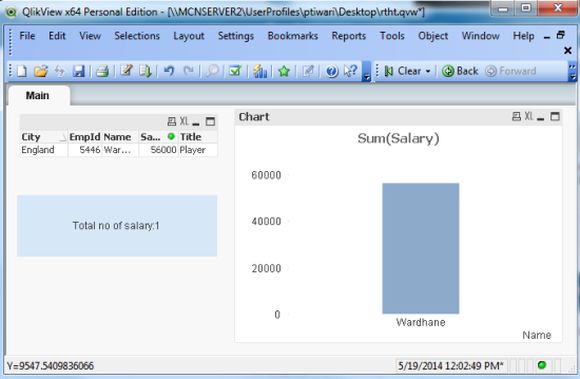580x379 pixels.
Task: Open the Edit Script icon
Action: point(126,71)
